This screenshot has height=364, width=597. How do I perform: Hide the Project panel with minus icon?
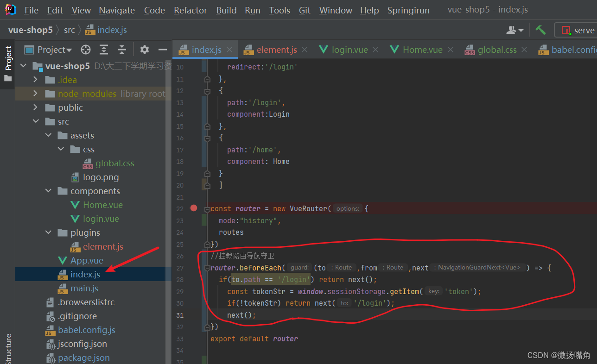pos(162,50)
